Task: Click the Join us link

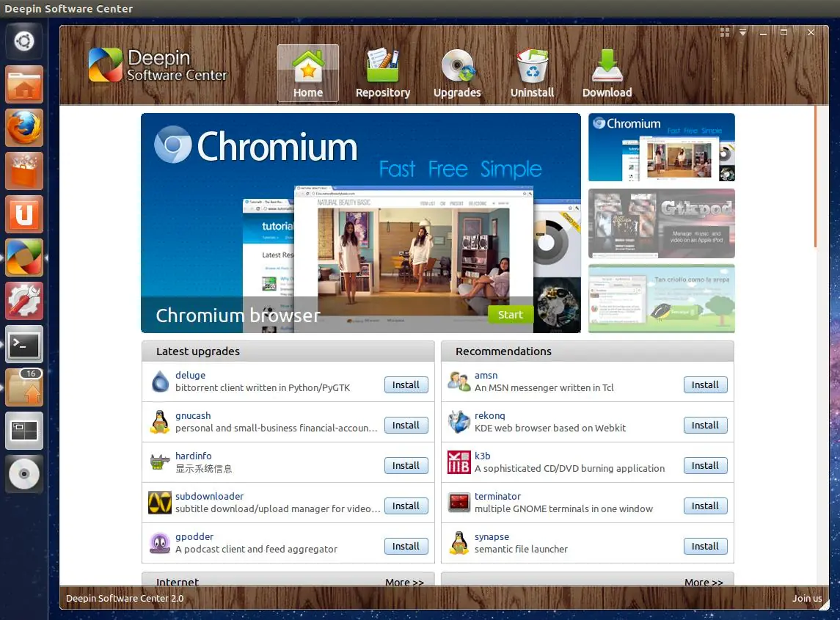Action: [807, 598]
